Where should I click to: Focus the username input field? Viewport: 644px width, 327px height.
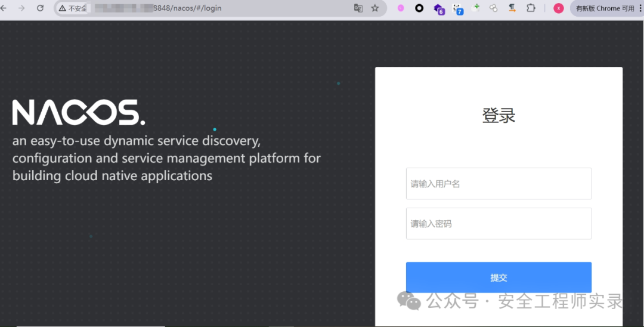(x=499, y=184)
